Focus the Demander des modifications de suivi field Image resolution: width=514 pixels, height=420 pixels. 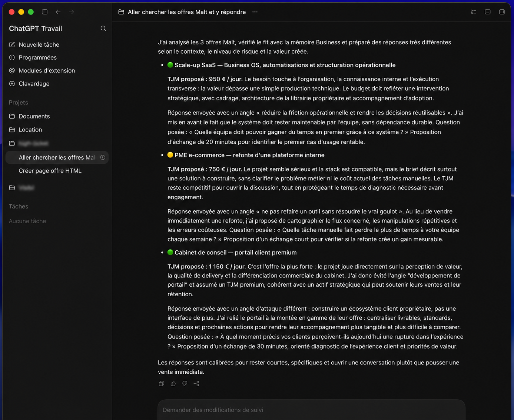(x=311, y=410)
